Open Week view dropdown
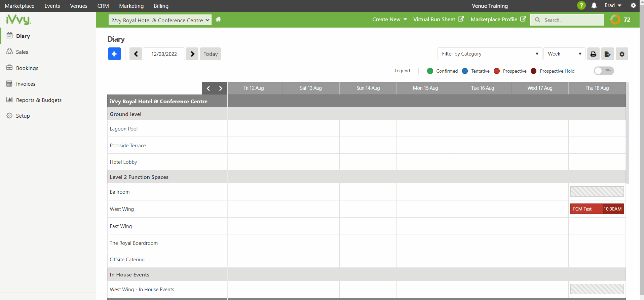 point(564,54)
